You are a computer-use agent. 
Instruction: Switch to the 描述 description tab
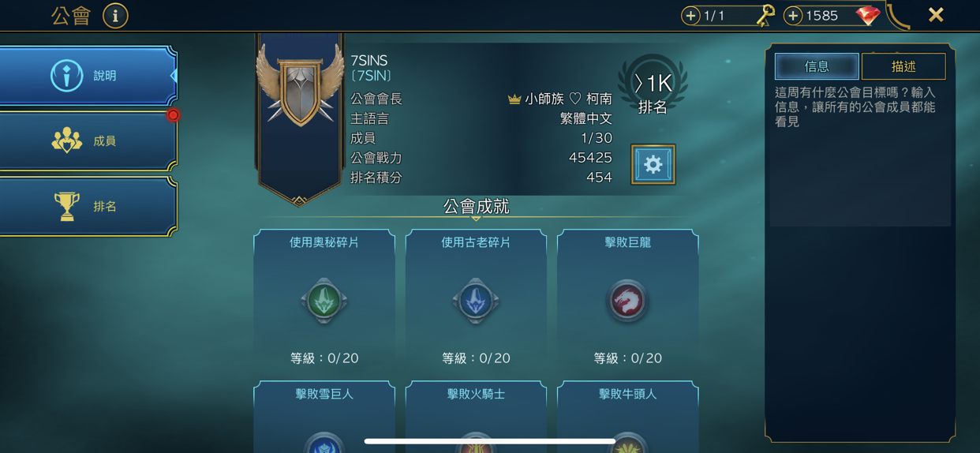tap(903, 66)
